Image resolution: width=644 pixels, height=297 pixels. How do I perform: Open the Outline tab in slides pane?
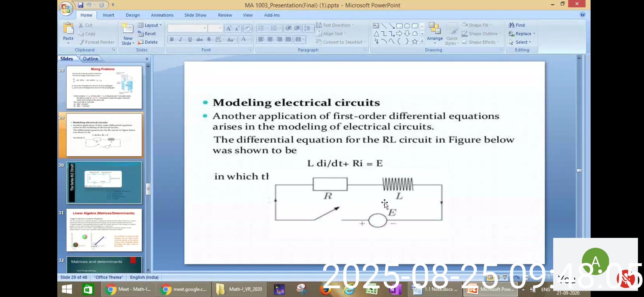coord(90,59)
